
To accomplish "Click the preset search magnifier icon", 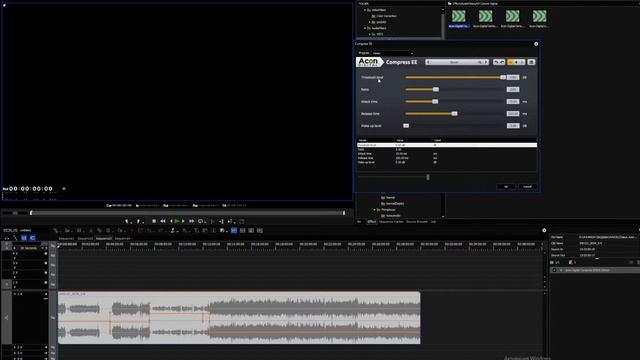I will coord(480,62).
